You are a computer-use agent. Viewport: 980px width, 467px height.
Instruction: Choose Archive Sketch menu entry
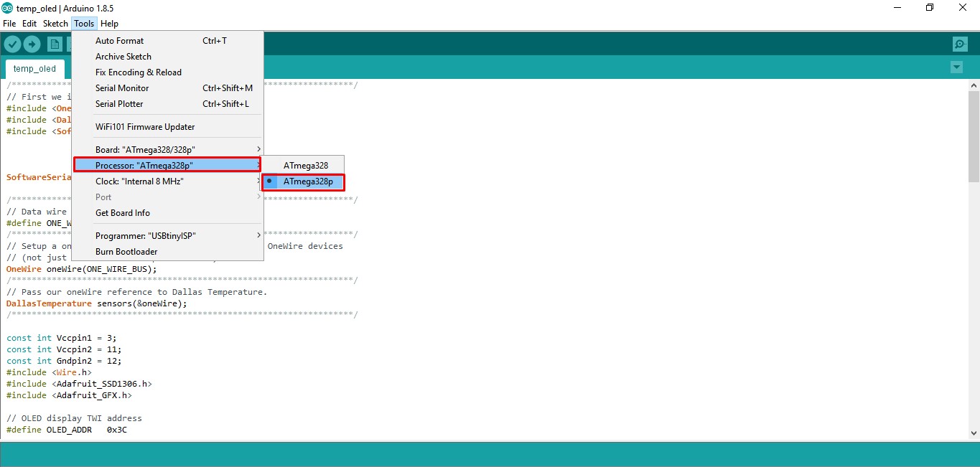tap(167, 57)
